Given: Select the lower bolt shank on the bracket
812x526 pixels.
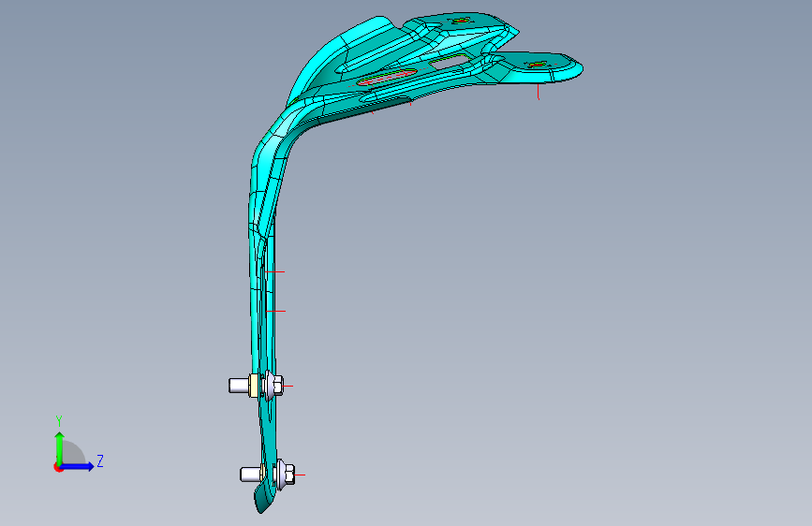Looking at the screenshot, I should tap(250, 475).
